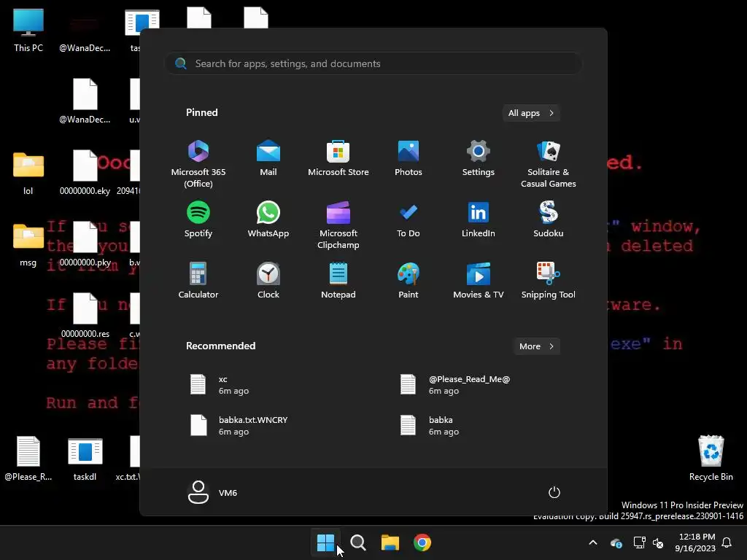Select the 00000000.eky desktop file
This screenshot has height=560, width=747.
85,174
